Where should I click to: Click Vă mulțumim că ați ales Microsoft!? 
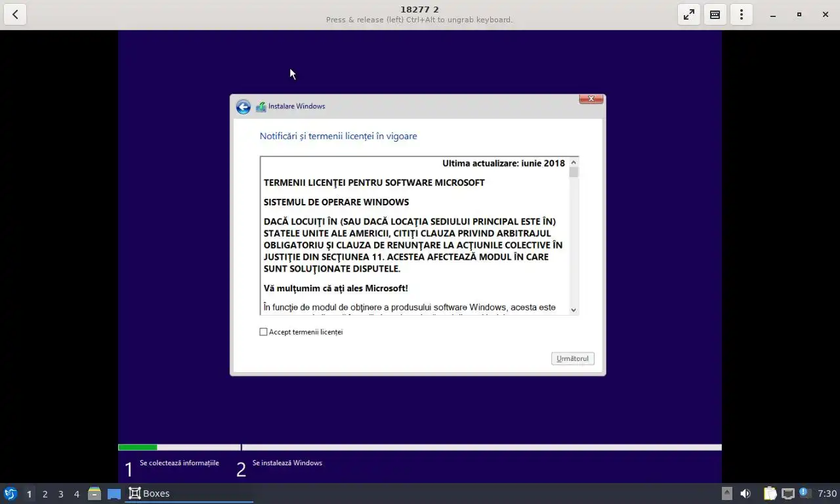[x=336, y=288]
